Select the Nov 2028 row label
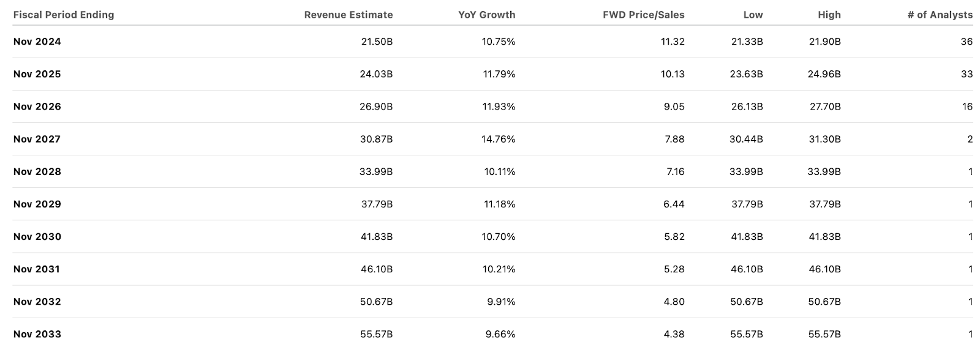 [37, 171]
